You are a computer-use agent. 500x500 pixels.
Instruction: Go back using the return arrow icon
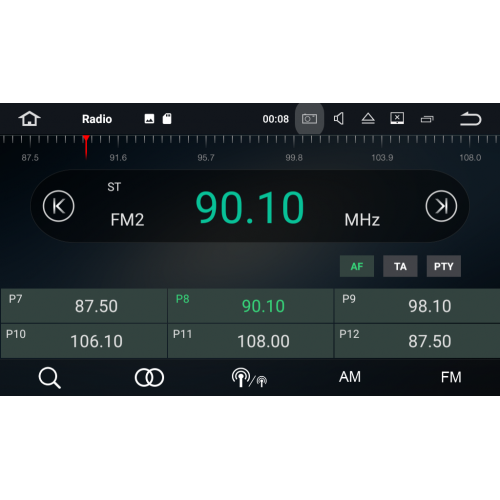click(x=470, y=119)
